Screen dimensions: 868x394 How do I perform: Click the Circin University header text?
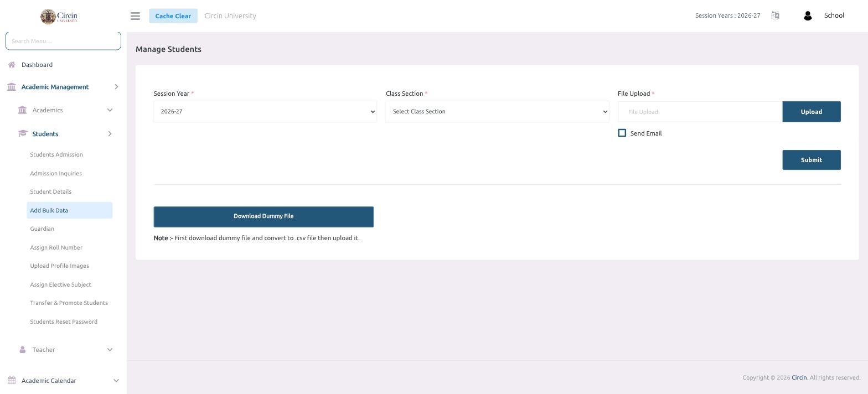230,15
